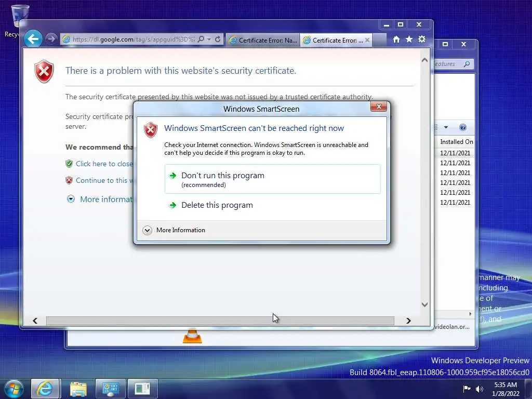Click the IE horizontal scrollbar thumb
This screenshot has height=399, width=532.
tap(220, 321)
